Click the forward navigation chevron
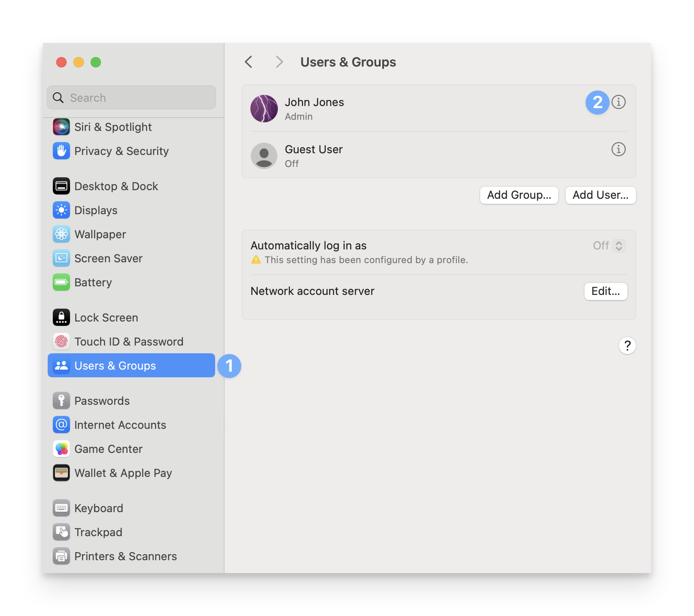 tap(280, 62)
